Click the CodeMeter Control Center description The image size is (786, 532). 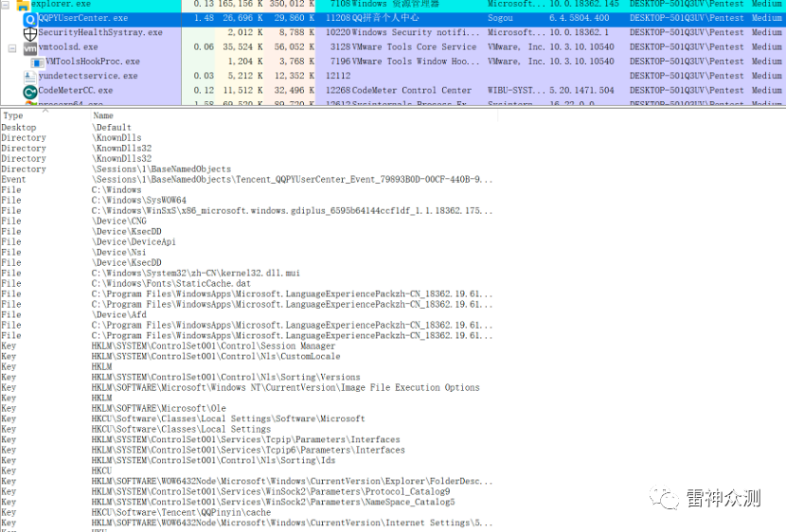pyautogui.click(x=412, y=91)
